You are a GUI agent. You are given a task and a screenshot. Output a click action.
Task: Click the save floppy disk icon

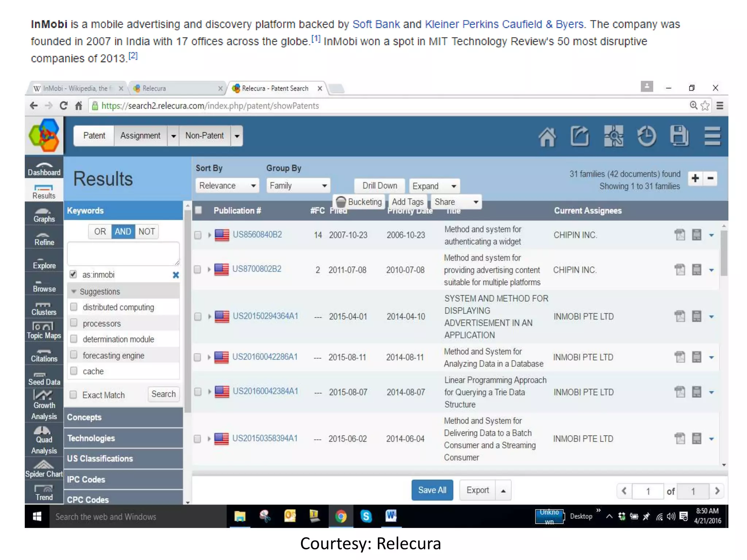click(679, 136)
